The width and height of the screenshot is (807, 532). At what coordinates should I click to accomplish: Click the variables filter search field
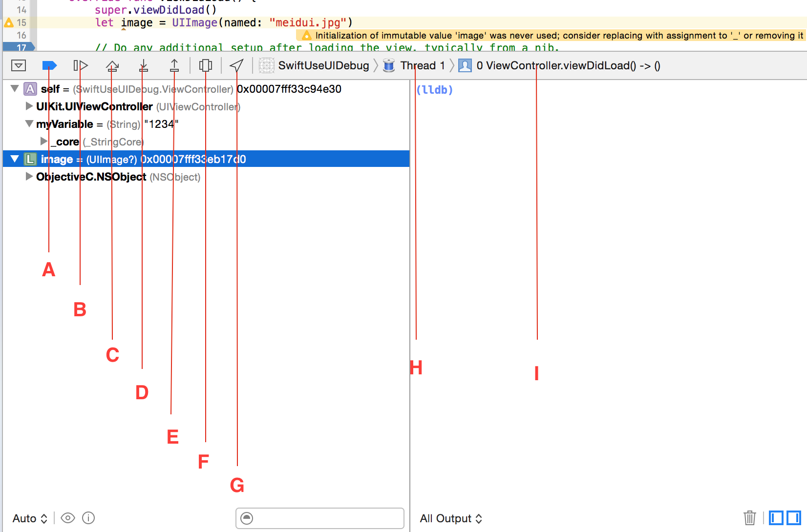tap(325, 518)
